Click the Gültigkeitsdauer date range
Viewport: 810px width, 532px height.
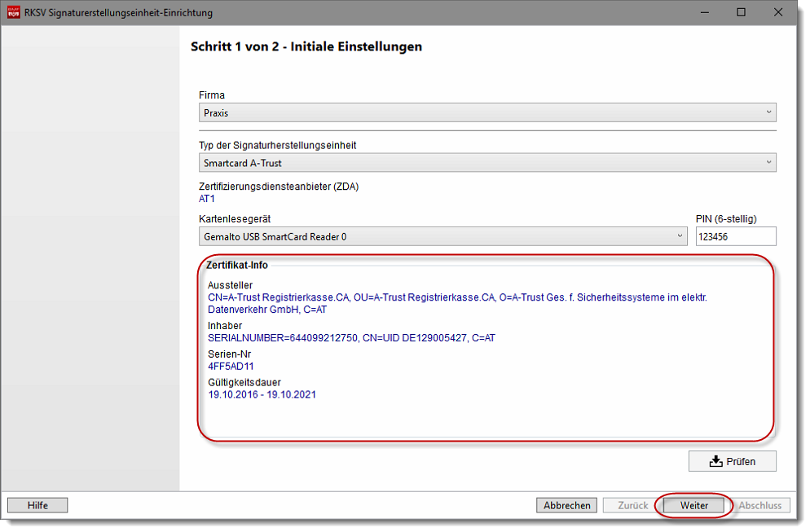[x=262, y=394]
